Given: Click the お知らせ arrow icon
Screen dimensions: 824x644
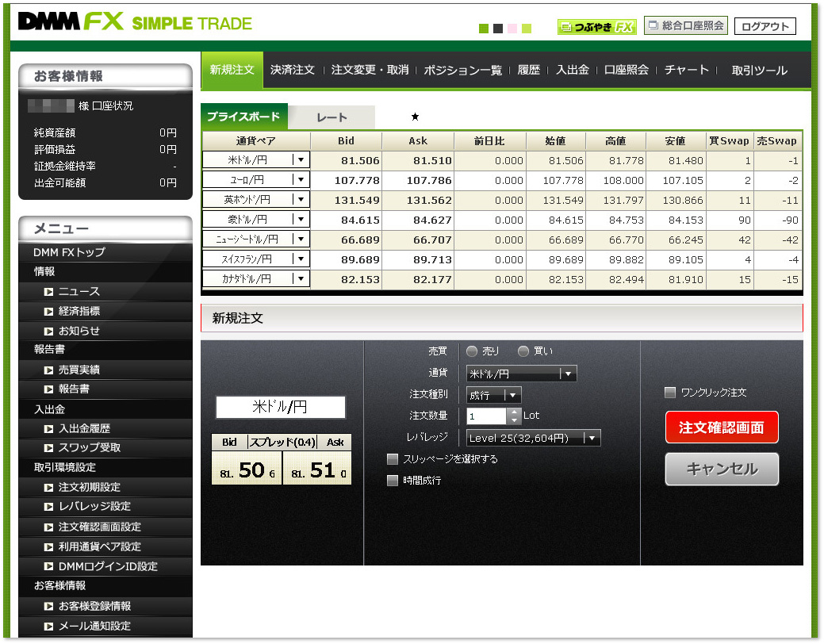Looking at the screenshot, I should [48, 332].
